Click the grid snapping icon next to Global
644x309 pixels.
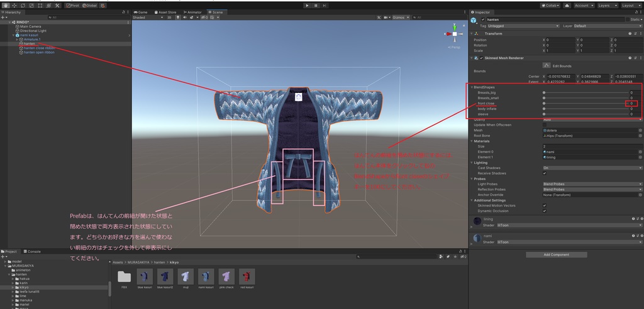(103, 6)
